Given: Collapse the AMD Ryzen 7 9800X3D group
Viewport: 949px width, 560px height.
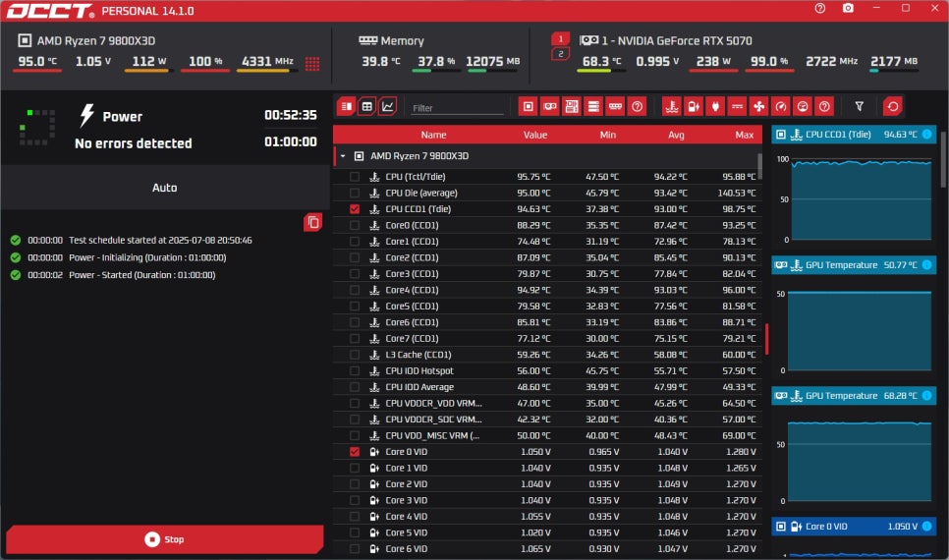Looking at the screenshot, I should [343, 156].
